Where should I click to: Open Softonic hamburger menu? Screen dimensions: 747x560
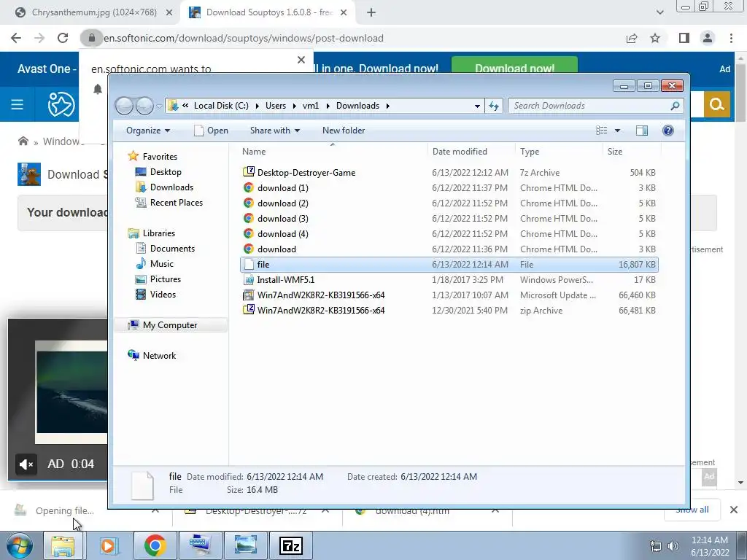[x=18, y=104]
